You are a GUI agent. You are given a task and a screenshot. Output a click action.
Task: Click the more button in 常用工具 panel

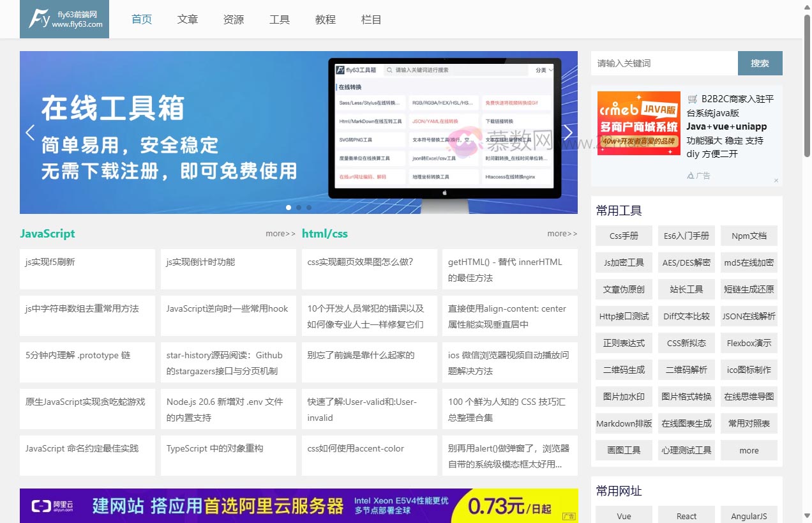749,450
